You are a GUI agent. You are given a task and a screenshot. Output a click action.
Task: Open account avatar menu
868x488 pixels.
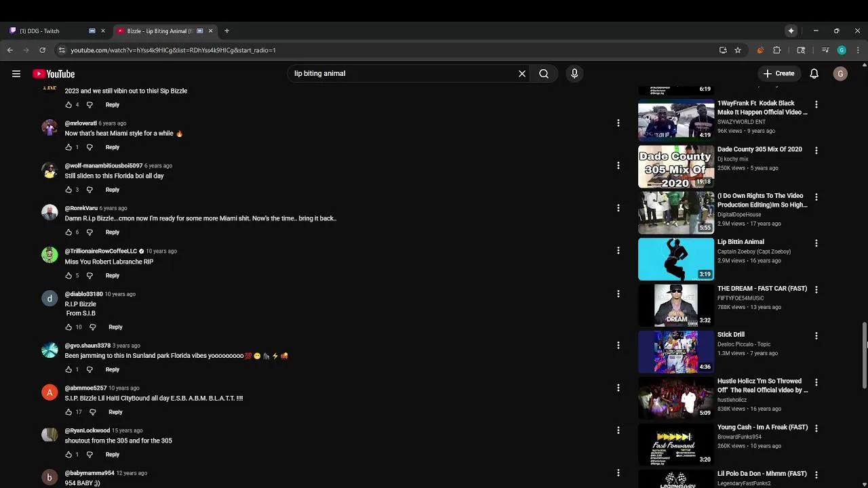pos(840,74)
